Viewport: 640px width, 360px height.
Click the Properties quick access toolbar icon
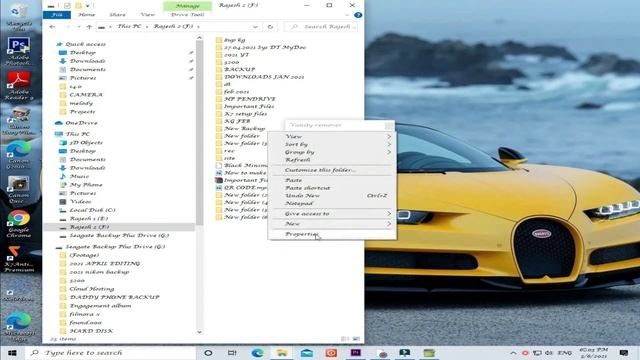click(x=67, y=6)
